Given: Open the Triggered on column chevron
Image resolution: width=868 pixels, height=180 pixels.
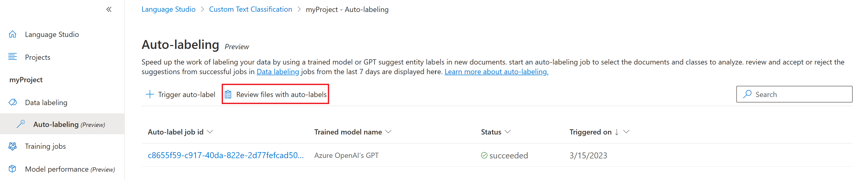Looking at the screenshot, I should pyautogui.click(x=626, y=131).
